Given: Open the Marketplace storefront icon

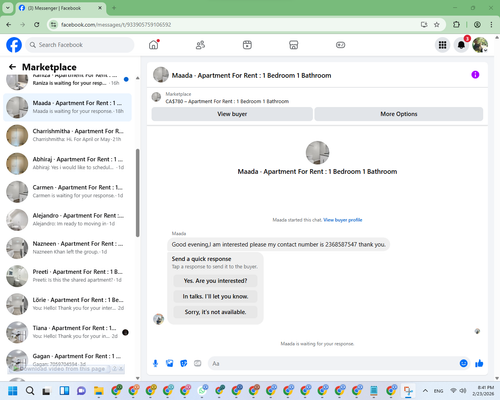Looking at the screenshot, I should coord(294,45).
